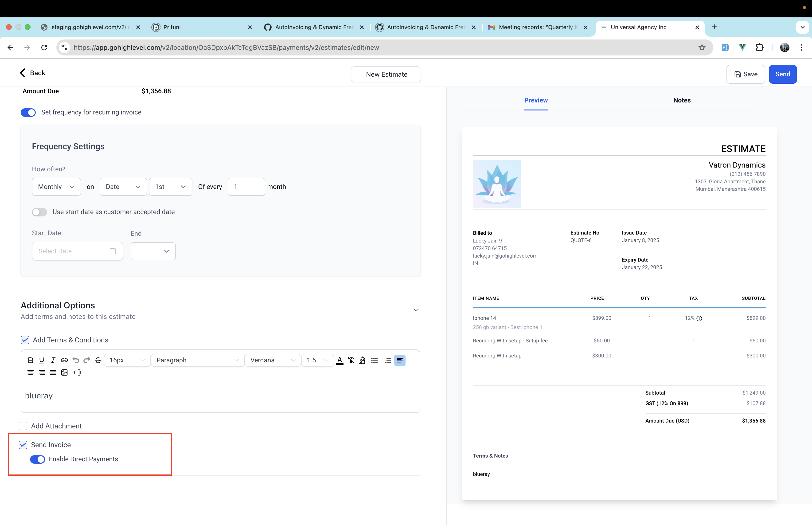Click the numbered list icon
This screenshot has height=525, width=812.
[387, 360]
